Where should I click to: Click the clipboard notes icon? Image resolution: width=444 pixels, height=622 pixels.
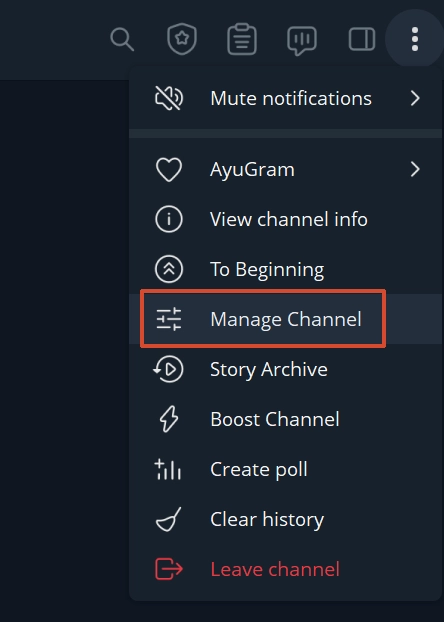(x=242, y=39)
